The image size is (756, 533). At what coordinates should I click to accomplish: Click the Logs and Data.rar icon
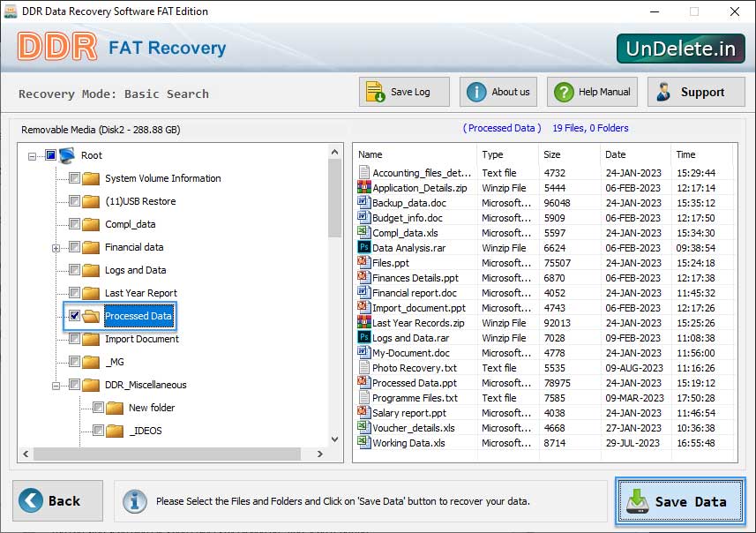(x=364, y=337)
